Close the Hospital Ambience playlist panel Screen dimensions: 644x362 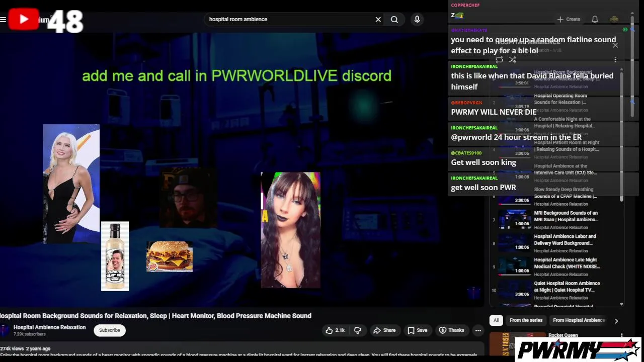tap(615, 45)
